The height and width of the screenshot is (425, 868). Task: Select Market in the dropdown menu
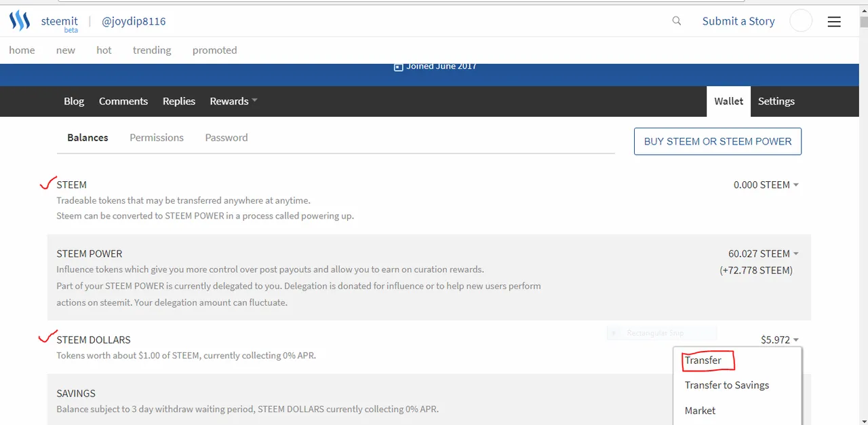point(700,410)
